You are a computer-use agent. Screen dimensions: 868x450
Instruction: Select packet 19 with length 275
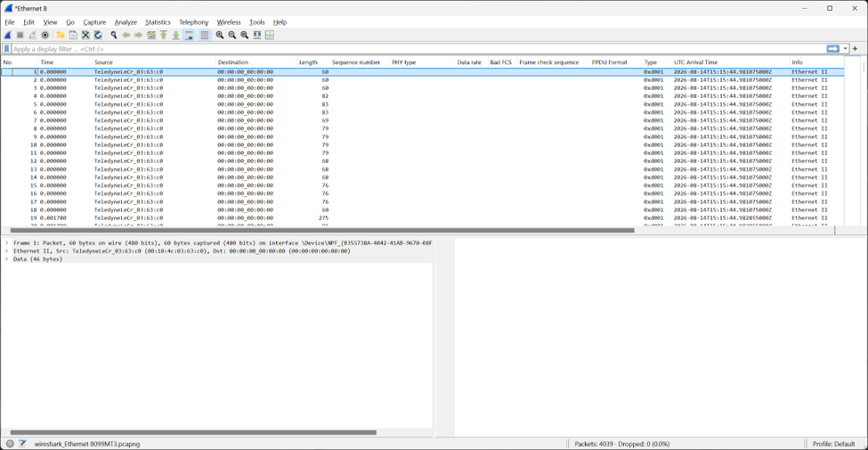pyautogui.click(x=422, y=217)
